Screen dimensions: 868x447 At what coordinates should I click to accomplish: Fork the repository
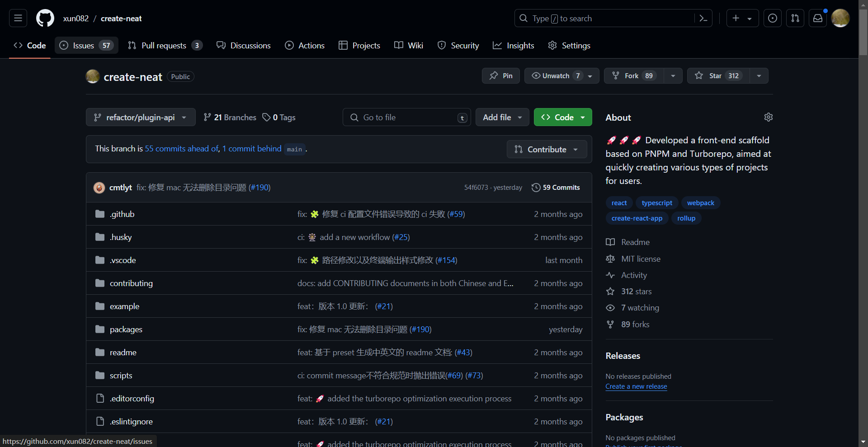(x=634, y=75)
